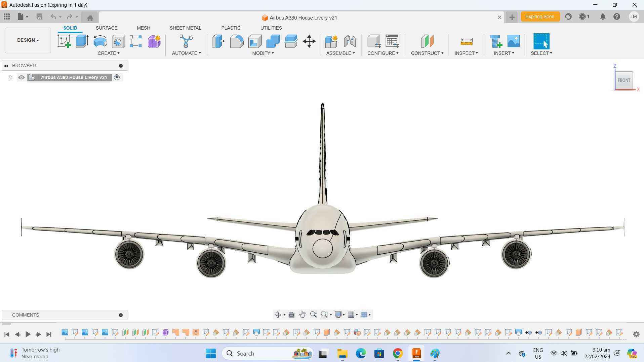Screen dimensions: 644x362
Task: Select the Offset Face tool
Action: 291,41
